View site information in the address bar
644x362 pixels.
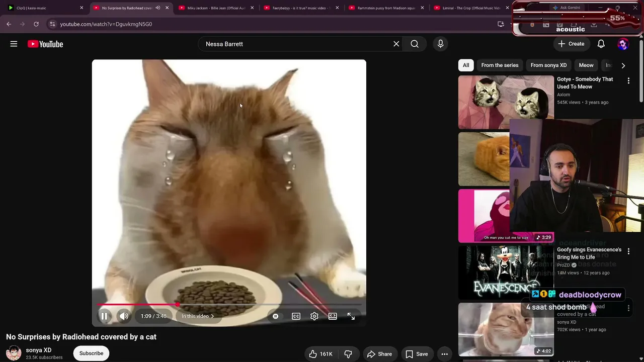[x=52, y=24]
